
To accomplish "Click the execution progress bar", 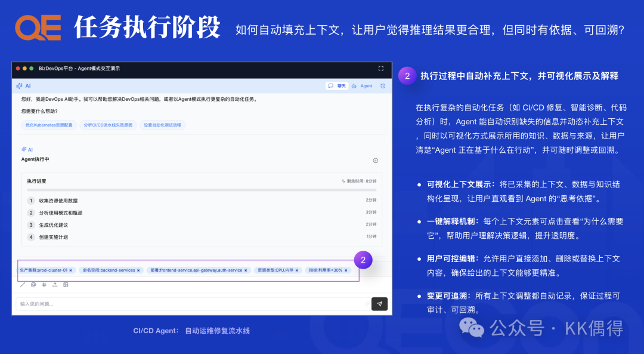I will coord(202,190).
